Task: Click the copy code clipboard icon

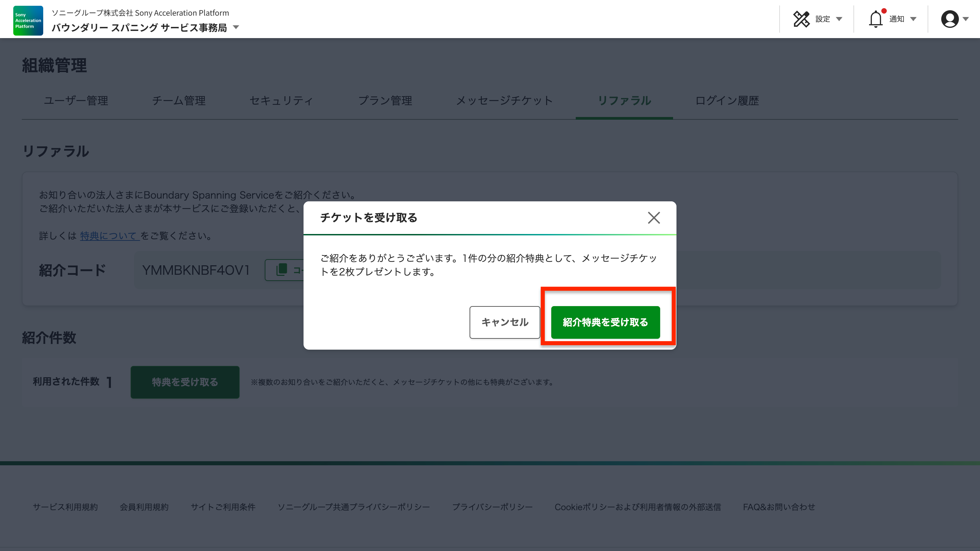Action: [282, 270]
